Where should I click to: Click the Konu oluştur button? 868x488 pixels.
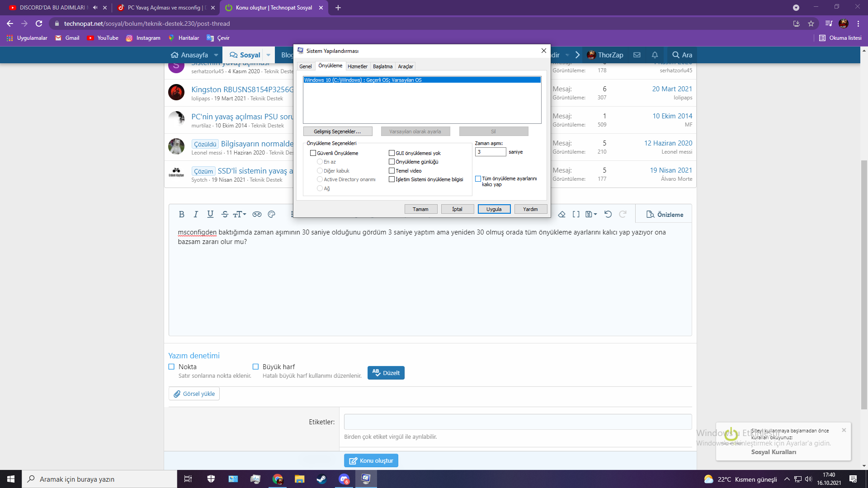[x=371, y=460]
